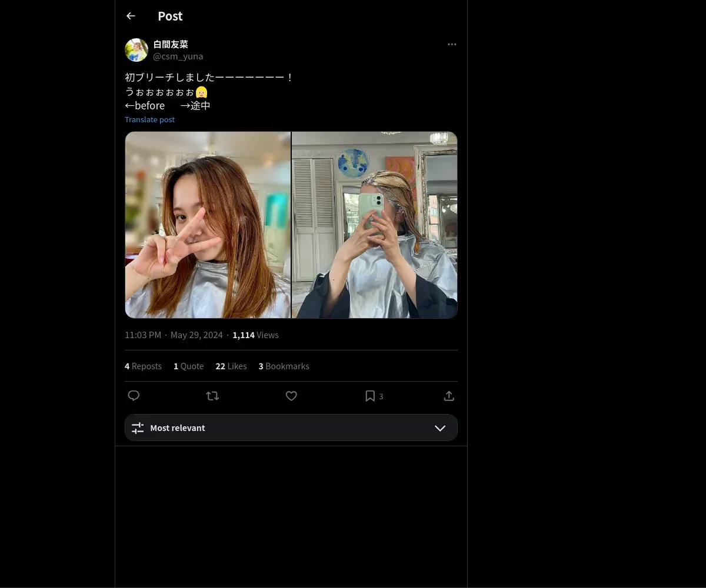View the 1 Quote link

[188, 366]
